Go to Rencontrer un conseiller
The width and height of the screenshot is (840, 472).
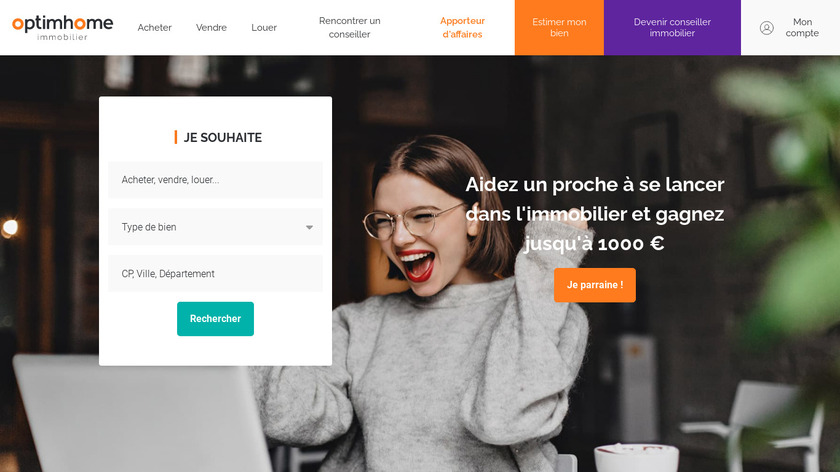click(349, 27)
